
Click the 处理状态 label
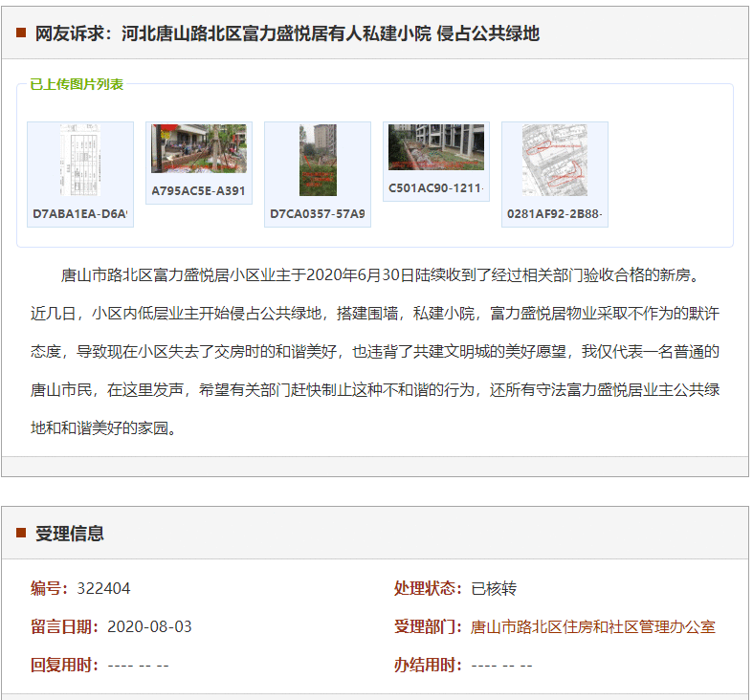tap(428, 589)
